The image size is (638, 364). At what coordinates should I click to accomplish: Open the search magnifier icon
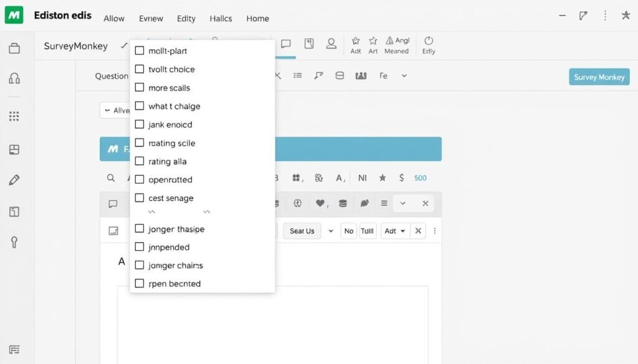[111, 178]
